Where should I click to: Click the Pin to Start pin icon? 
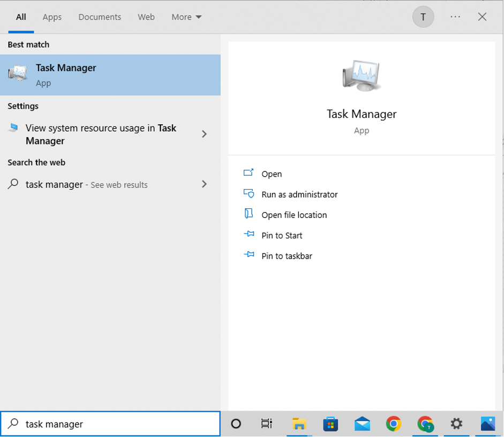tap(249, 234)
